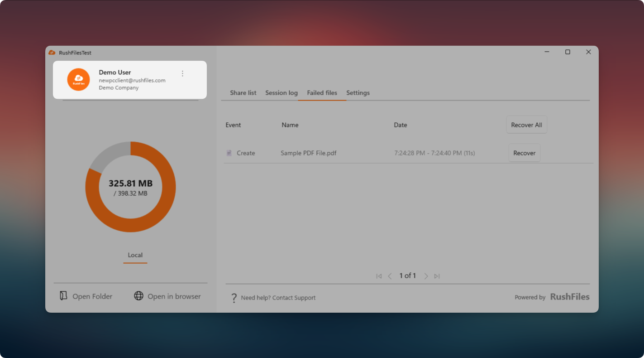The height and width of the screenshot is (358, 644).
Task: Click the Create event text
Action: pyautogui.click(x=246, y=153)
